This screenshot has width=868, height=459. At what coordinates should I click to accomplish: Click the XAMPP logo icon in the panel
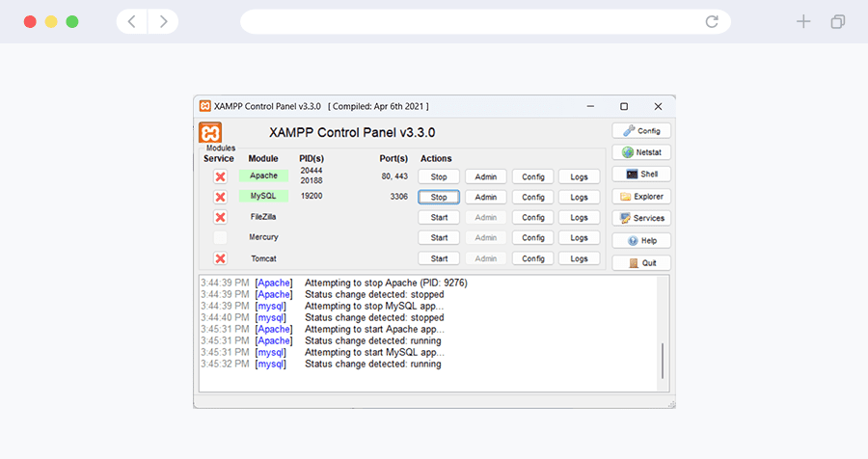[210, 133]
